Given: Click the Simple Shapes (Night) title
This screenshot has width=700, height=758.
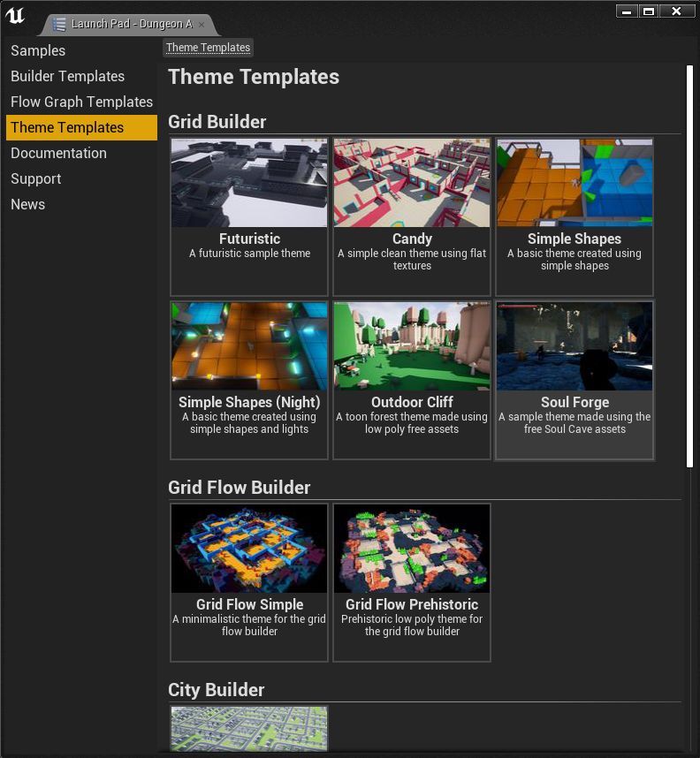Looking at the screenshot, I should tap(249, 402).
